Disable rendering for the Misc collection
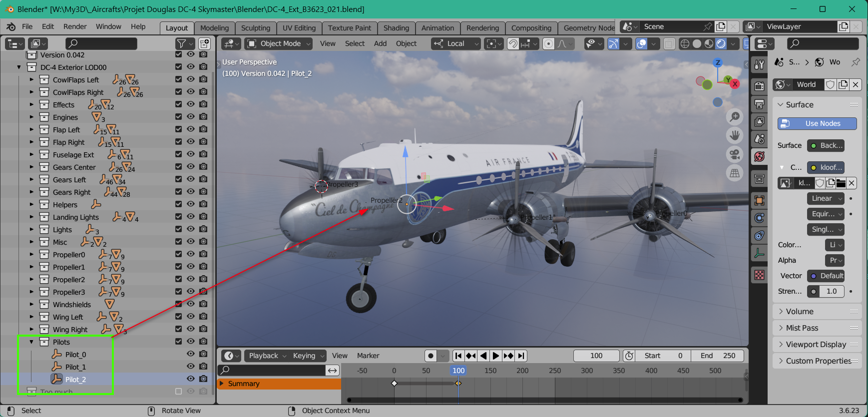The height and width of the screenshot is (417, 868). coord(203,242)
